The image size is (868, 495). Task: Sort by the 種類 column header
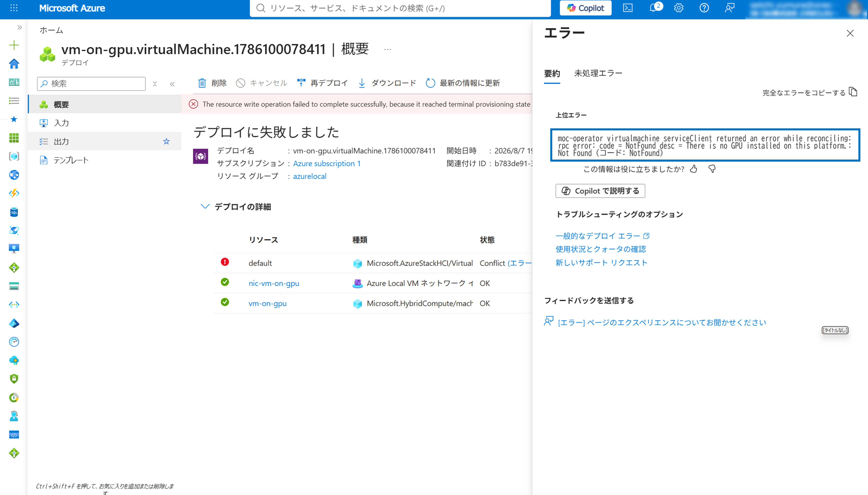point(360,240)
